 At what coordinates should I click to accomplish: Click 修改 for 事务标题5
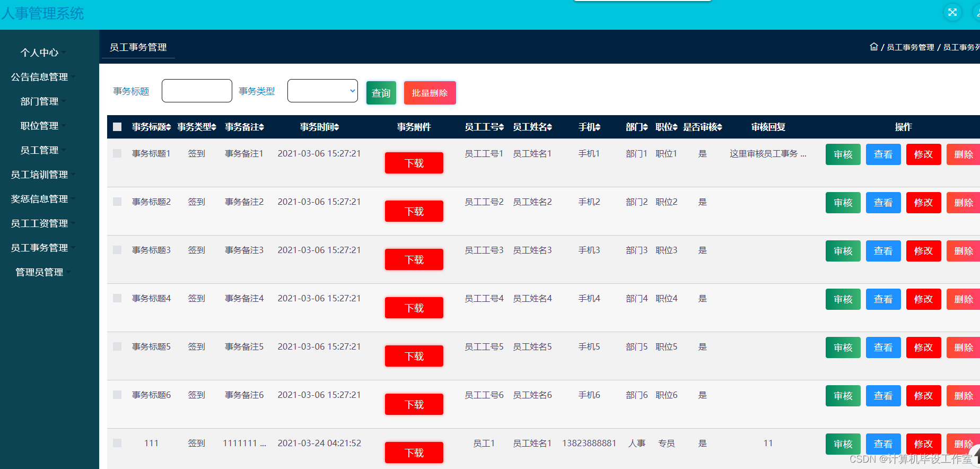click(923, 348)
